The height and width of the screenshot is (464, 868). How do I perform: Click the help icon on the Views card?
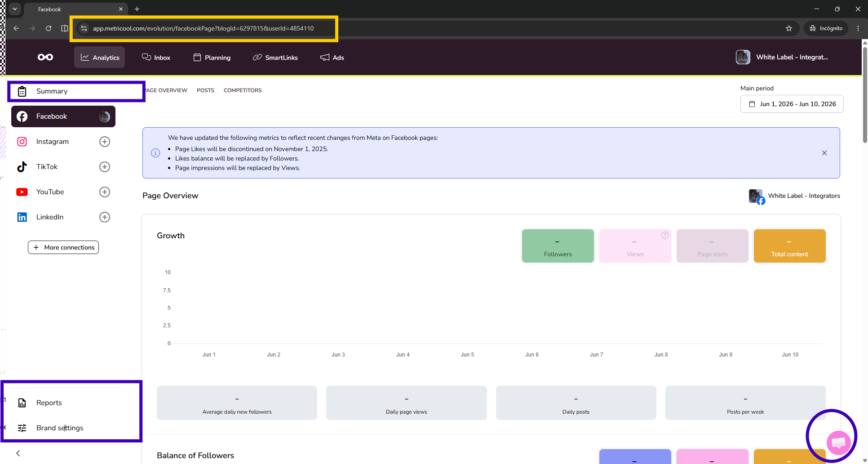point(665,235)
